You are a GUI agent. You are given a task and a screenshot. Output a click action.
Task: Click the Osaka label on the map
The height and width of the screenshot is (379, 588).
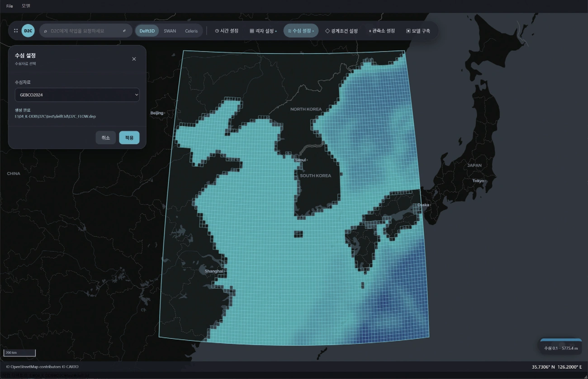[423, 205]
